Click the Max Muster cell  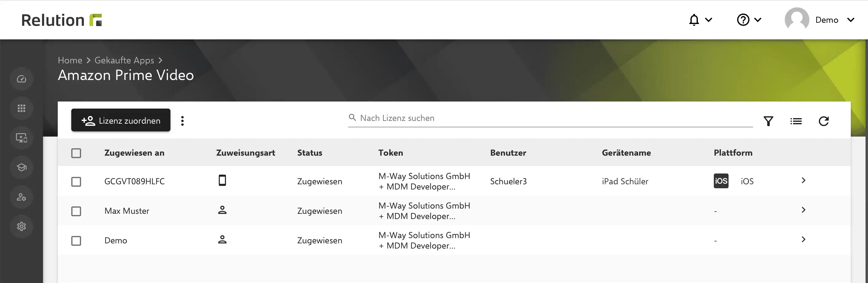127,211
